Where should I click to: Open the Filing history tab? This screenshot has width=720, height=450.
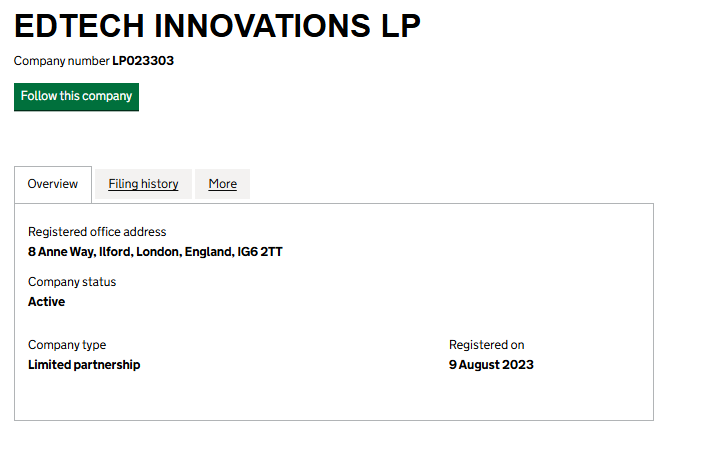(143, 184)
